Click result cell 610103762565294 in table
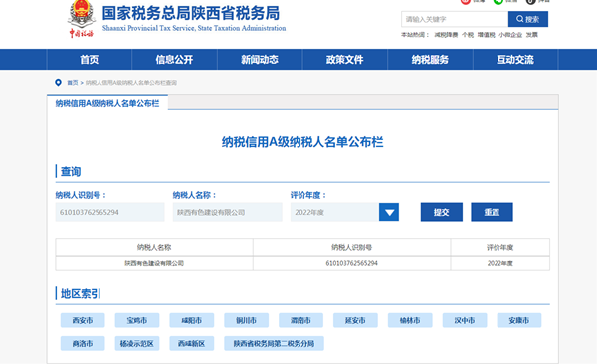597x364 pixels. coord(352,263)
